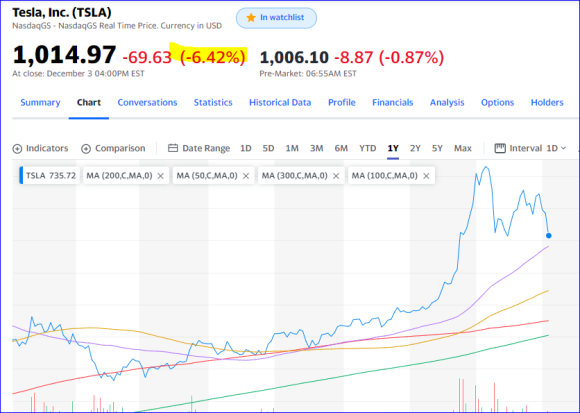This screenshot has width=580, height=413.
Task: Click the MA (200,C,MA,0) label text
Action: pyautogui.click(x=119, y=176)
